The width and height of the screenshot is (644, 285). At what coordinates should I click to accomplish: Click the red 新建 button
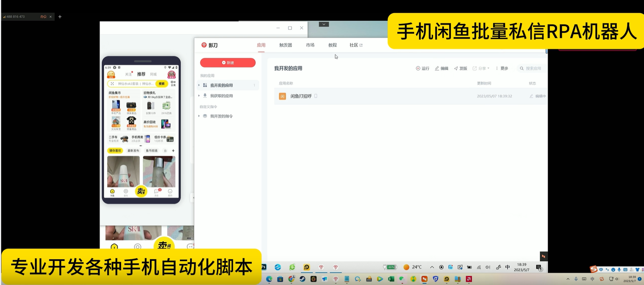(227, 63)
